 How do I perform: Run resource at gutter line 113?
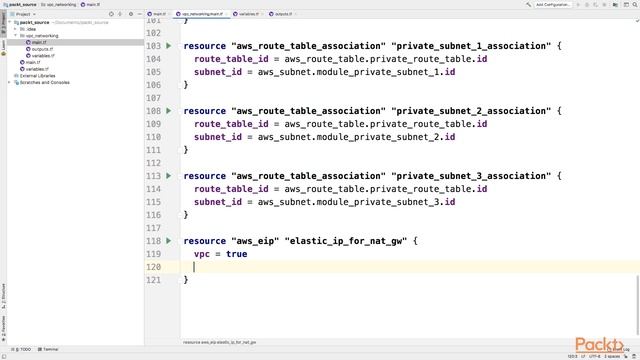pos(169,176)
